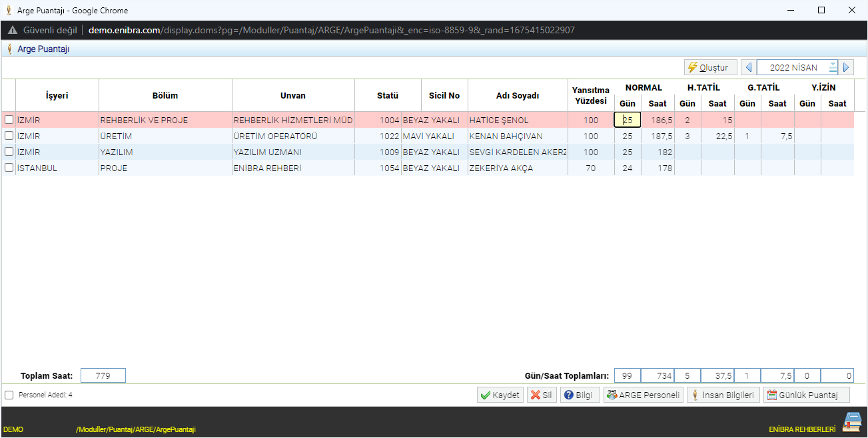Open the 2022 NİSAN period dropdown list
Screen dimensions: 868x438
point(833,67)
